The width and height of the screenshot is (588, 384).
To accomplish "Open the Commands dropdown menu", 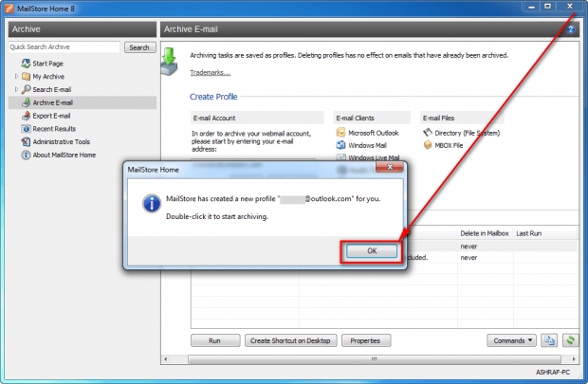I will tap(511, 340).
